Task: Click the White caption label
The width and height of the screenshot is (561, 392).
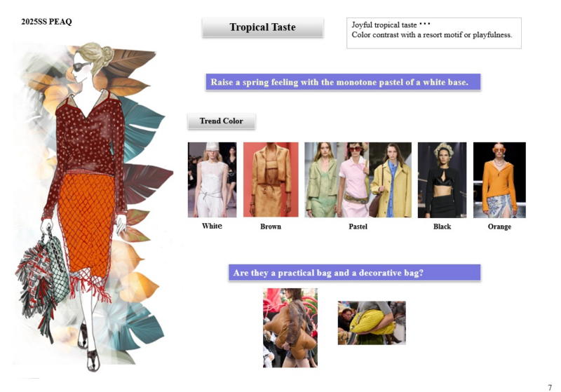Action: [212, 226]
